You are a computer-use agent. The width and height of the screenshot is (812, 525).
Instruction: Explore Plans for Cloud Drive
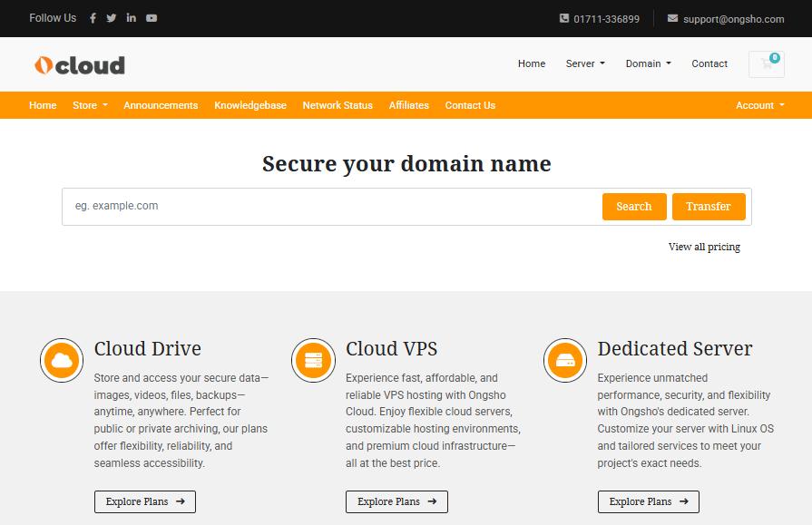tap(145, 501)
